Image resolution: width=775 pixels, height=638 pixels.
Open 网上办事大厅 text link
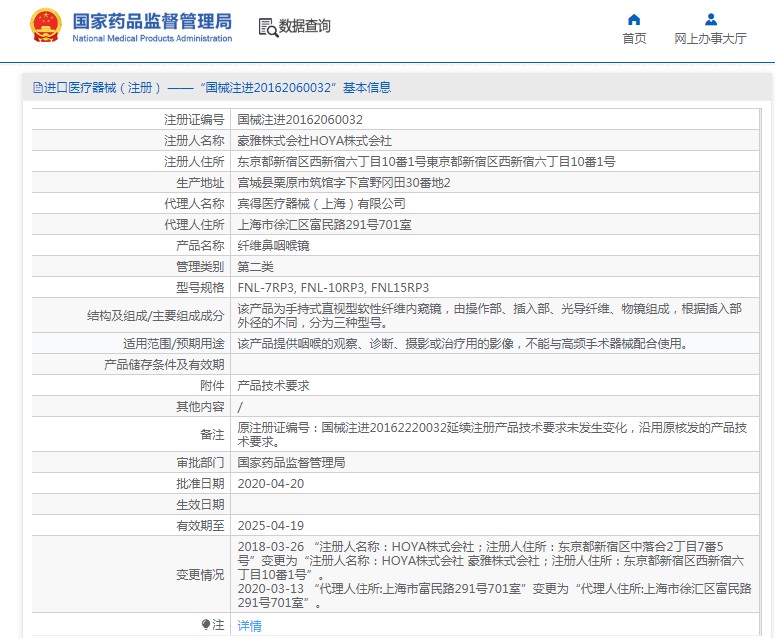[711, 39]
